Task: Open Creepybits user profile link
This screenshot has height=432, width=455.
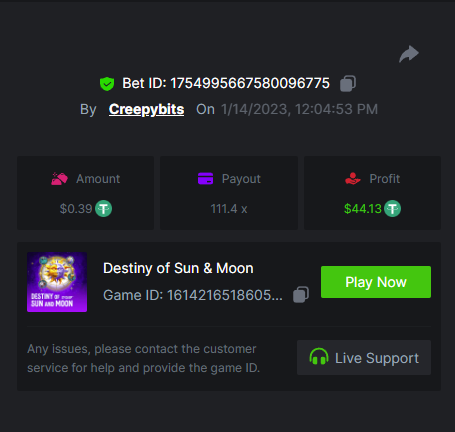Action: pos(146,109)
